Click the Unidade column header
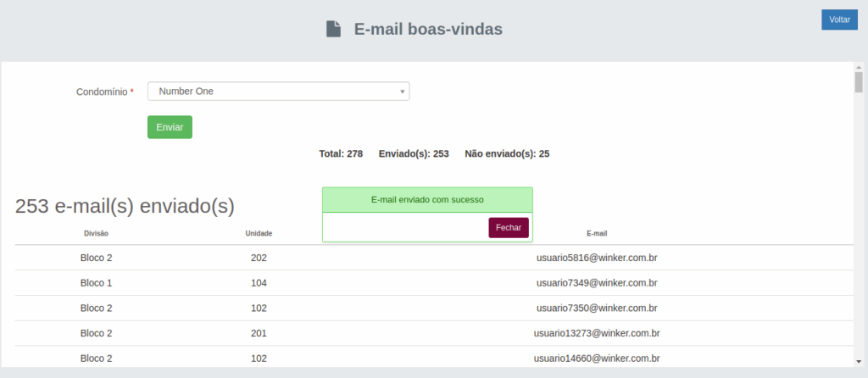This screenshot has width=868, height=378. [x=259, y=234]
